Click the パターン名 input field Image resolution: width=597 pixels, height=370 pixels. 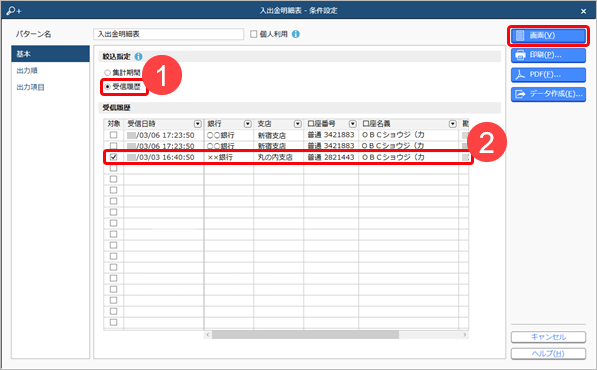point(168,34)
